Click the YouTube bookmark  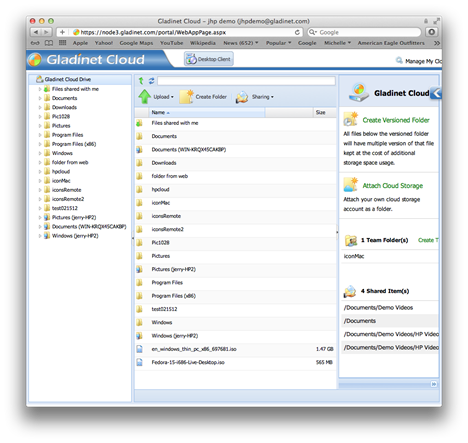pos(171,43)
